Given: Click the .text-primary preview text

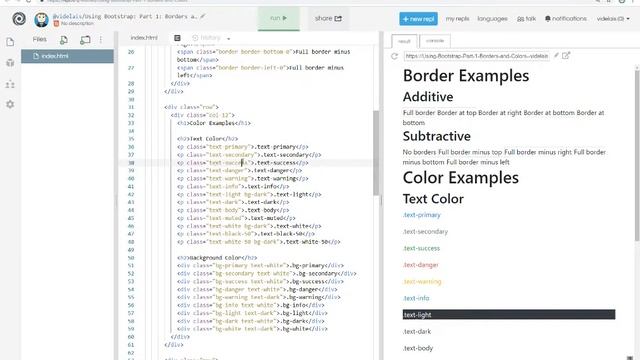Looking at the screenshot, I should coord(422,215).
